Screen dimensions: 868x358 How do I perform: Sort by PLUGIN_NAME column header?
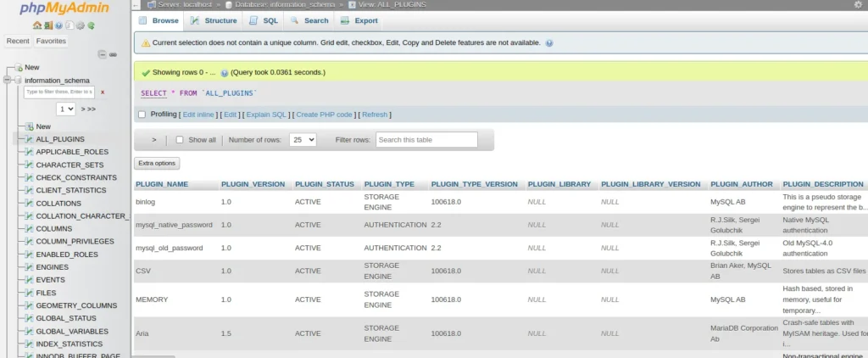pyautogui.click(x=162, y=184)
